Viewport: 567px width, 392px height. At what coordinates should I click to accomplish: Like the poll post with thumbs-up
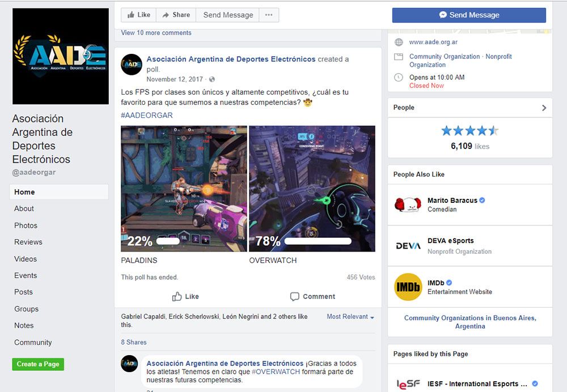185,297
